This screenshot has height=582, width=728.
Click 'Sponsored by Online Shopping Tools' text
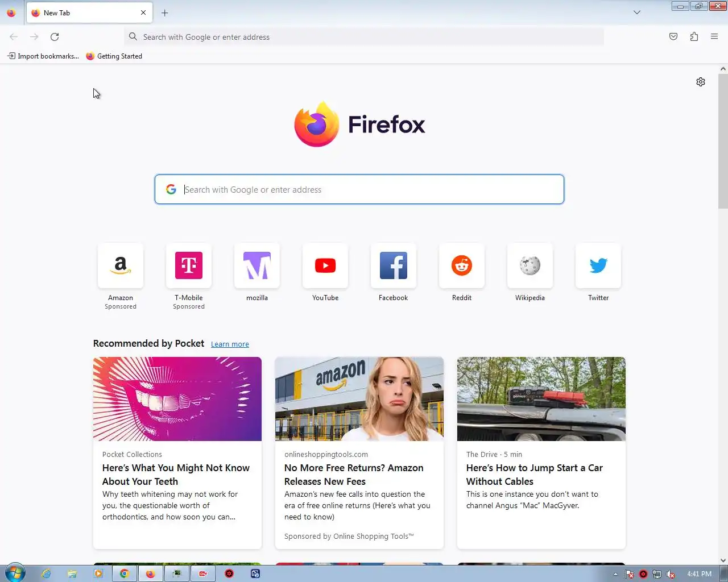pos(349,537)
